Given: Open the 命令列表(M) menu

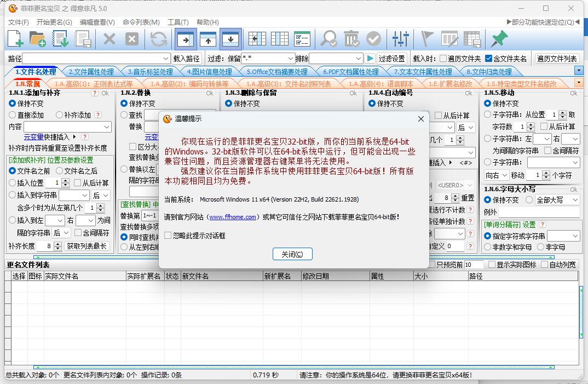Looking at the screenshot, I should click(141, 22).
